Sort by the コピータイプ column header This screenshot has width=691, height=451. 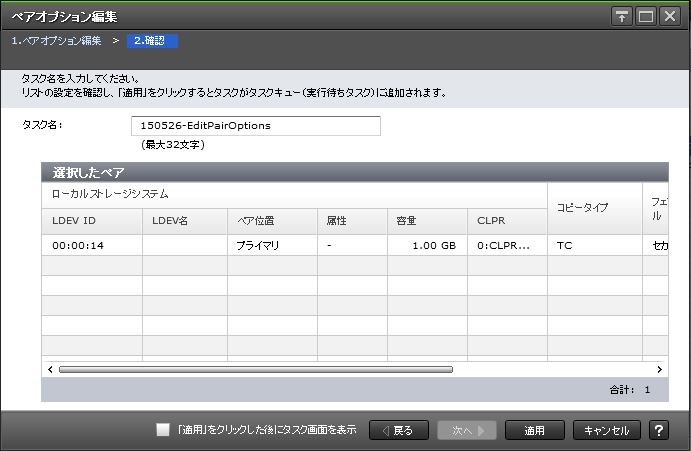594,208
